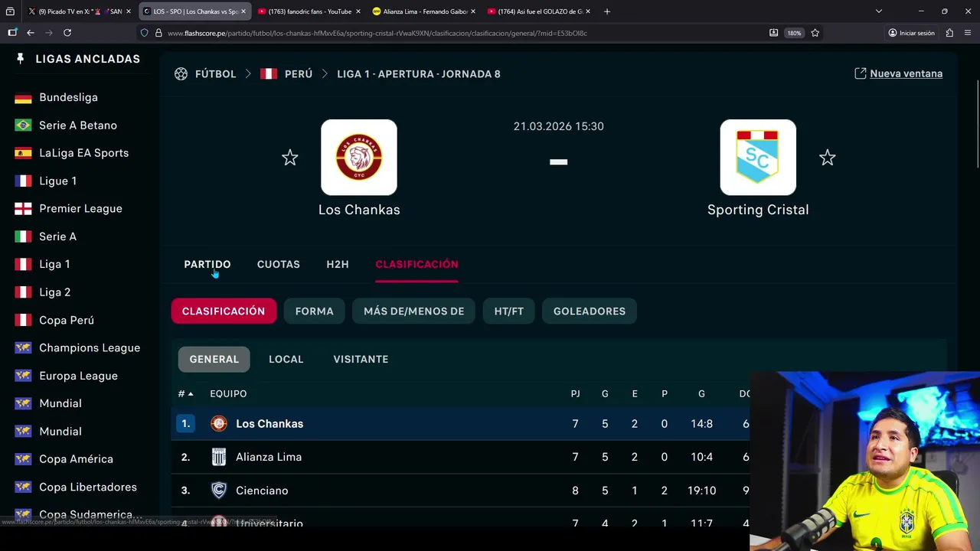980x551 pixels.
Task: Open Copa Libertadores in sidebar
Action: pyautogui.click(x=88, y=487)
